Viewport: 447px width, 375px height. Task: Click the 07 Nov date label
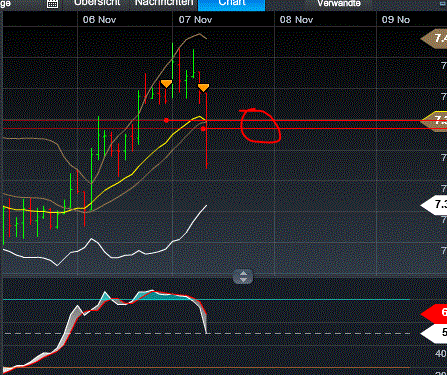pos(195,20)
